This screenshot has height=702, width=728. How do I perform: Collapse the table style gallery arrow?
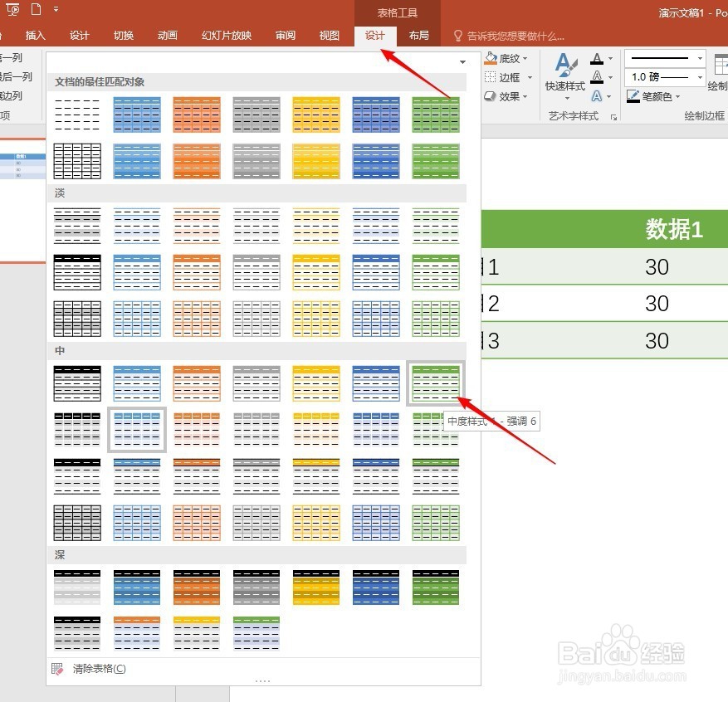pyautogui.click(x=462, y=61)
